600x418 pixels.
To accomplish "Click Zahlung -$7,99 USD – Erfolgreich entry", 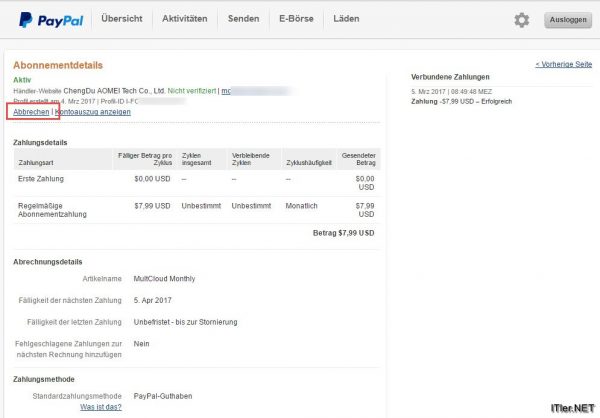I will point(461,101).
